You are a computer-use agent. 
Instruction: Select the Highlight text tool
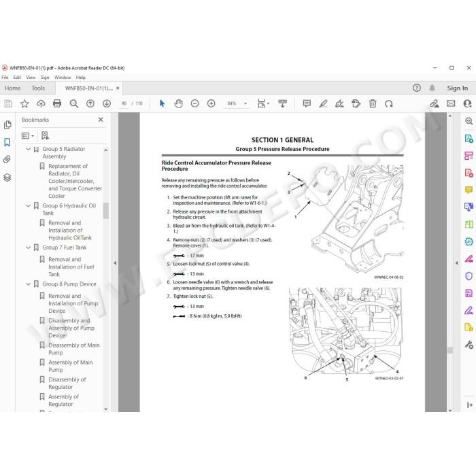click(x=323, y=104)
